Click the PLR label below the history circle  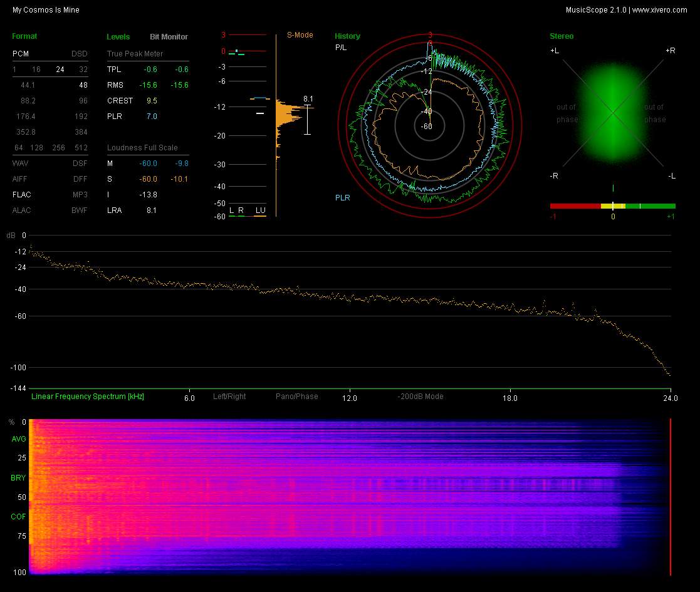[x=342, y=198]
